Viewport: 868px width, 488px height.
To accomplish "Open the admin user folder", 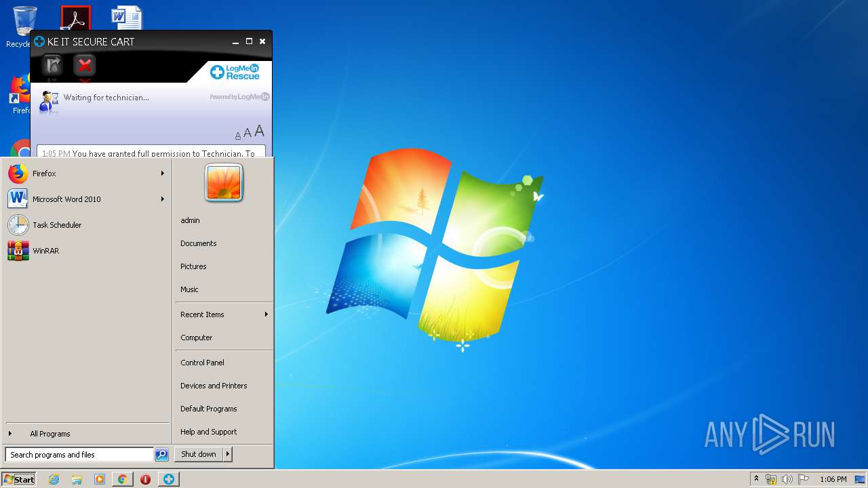I will (x=224, y=220).
